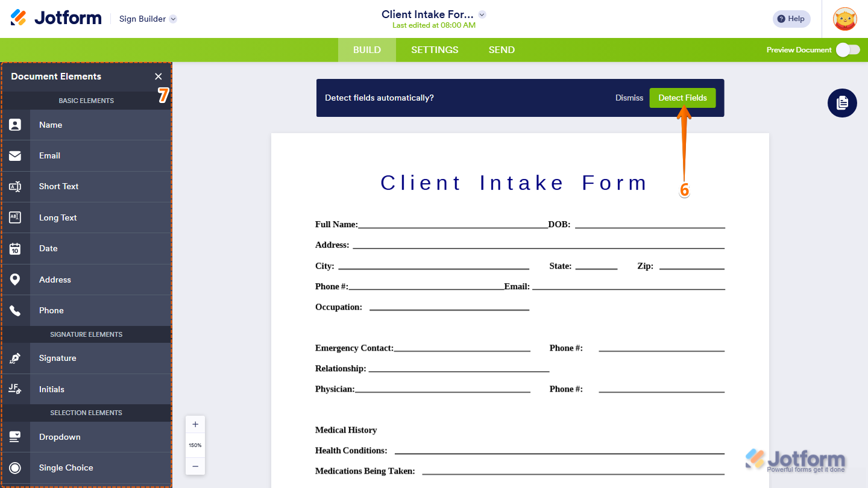
Task: Open the user avatar menu
Action: pos(845,19)
